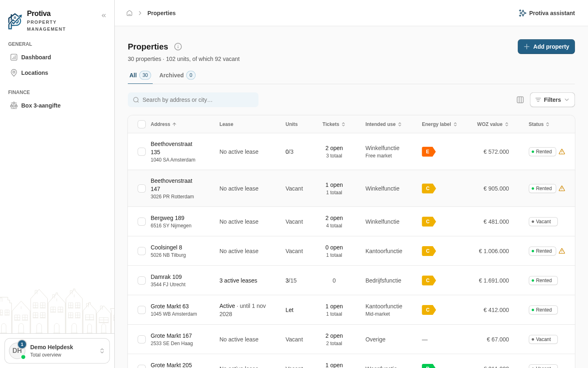Open column visibility settings icon
This screenshot has height=368, width=588.
pos(520,100)
